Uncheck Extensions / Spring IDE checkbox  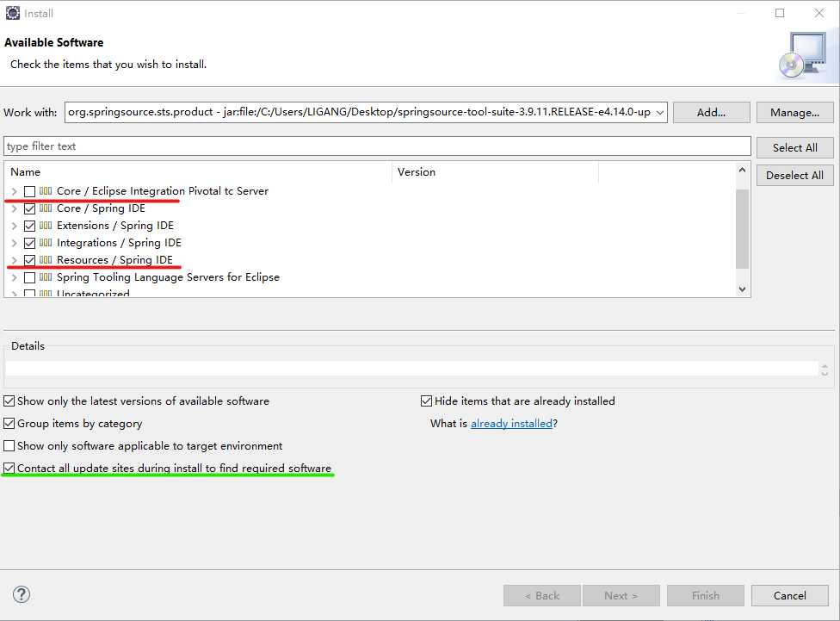30,226
